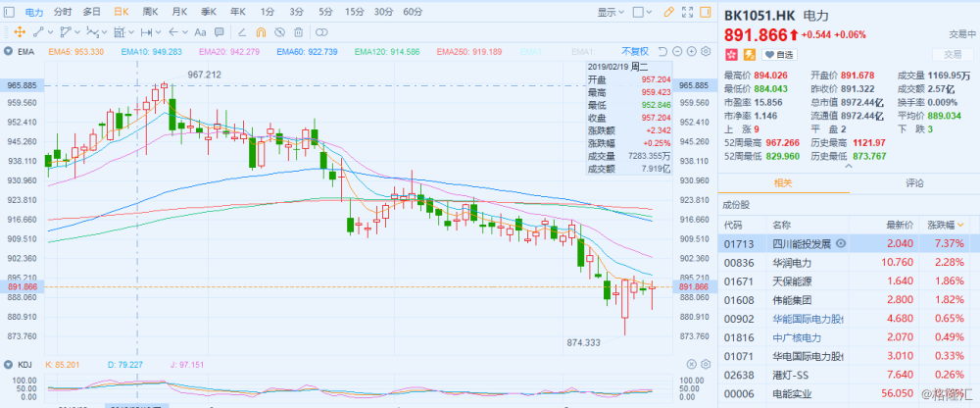
Task: Click 不复权 adjustment mode link
Action: click(x=635, y=51)
